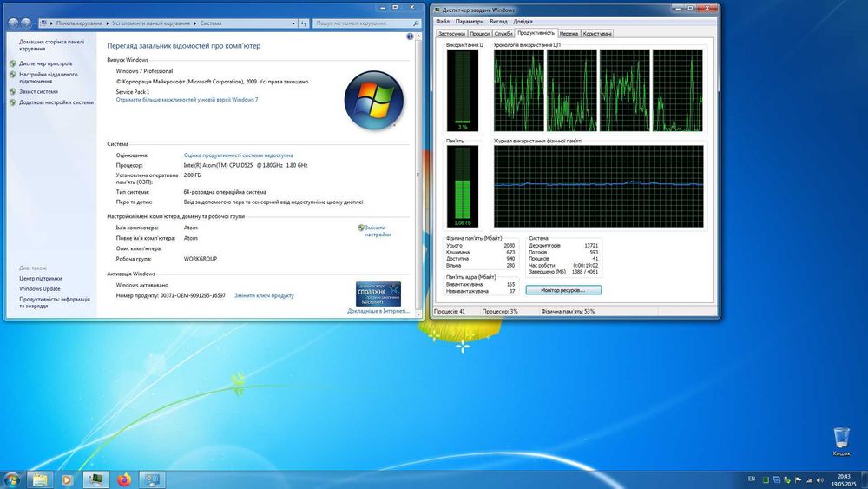Viewport: 868px width, 489px height.
Task: Switch to the Служби tab
Action: (x=503, y=34)
